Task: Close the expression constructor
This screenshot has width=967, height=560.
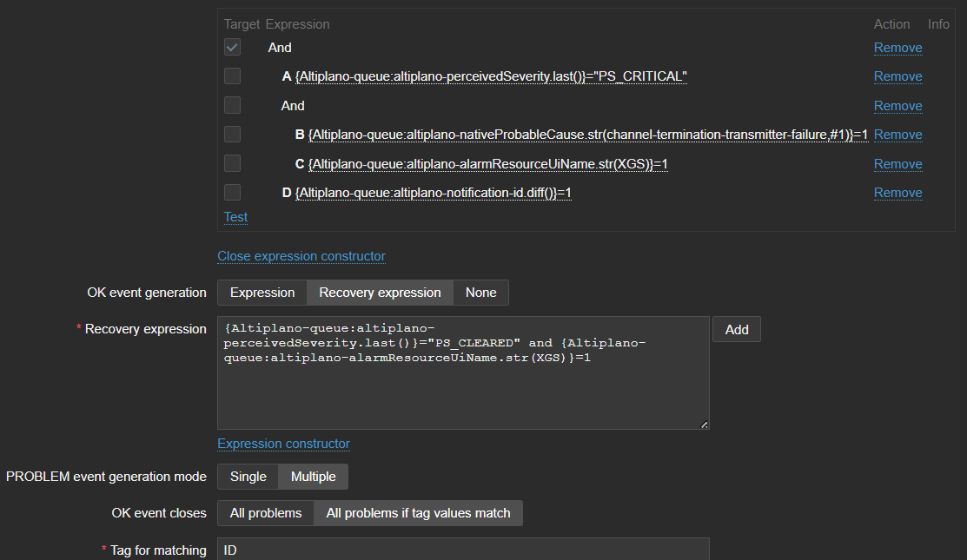Action: [301, 256]
